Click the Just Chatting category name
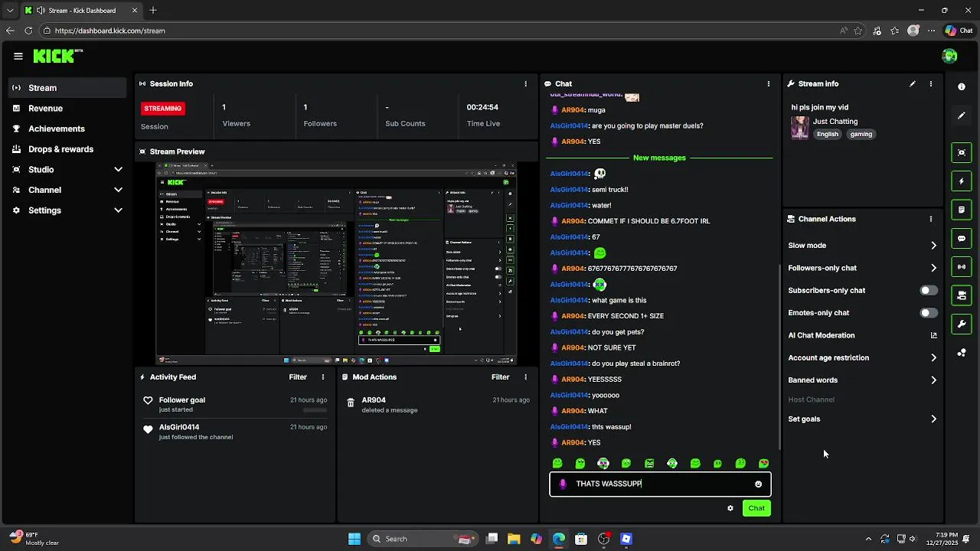The width and height of the screenshot is (980, 551). click(x=835, y=121)
